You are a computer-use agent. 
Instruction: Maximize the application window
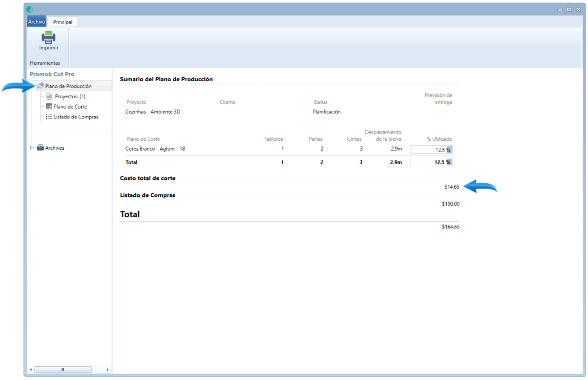pyautogui.click(x=569, y=9)
